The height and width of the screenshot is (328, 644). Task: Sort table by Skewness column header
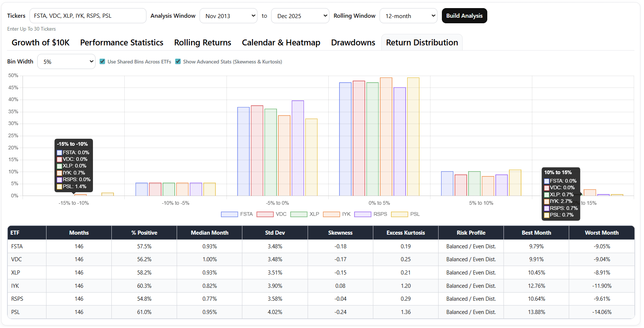pos(340,233)
